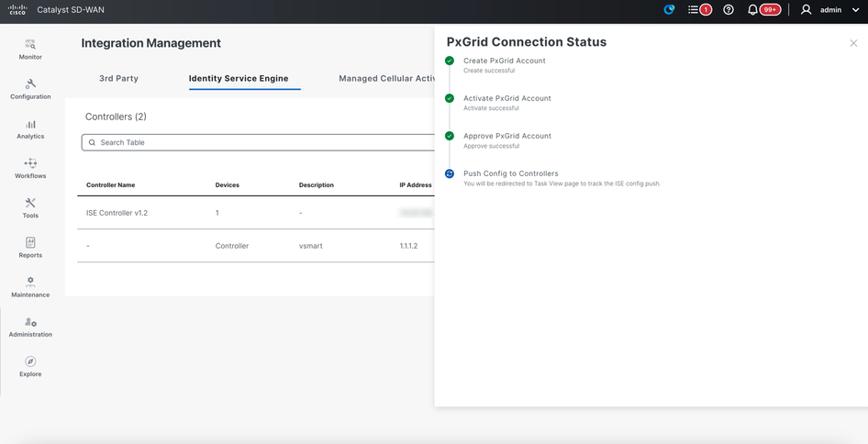The height and width of the screenshot is (444, 868).
Task: Open the Reports sidebar icon
Action: 30,242
